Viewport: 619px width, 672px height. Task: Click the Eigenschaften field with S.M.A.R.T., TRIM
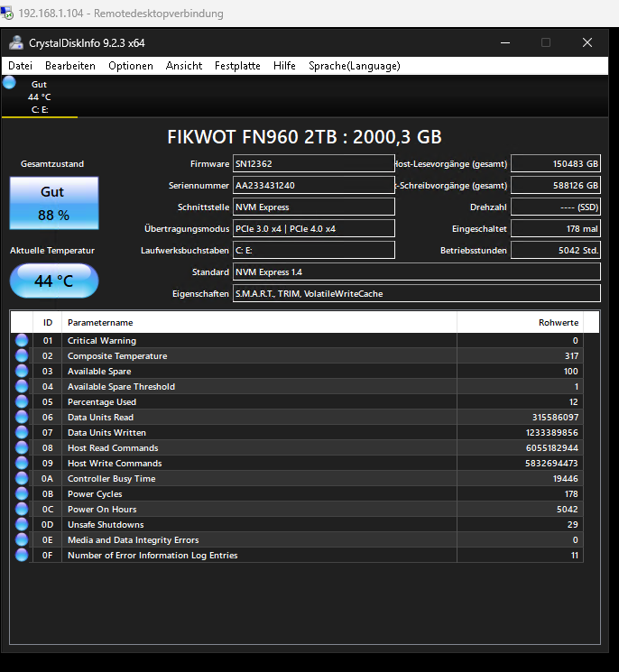(417, 293)
